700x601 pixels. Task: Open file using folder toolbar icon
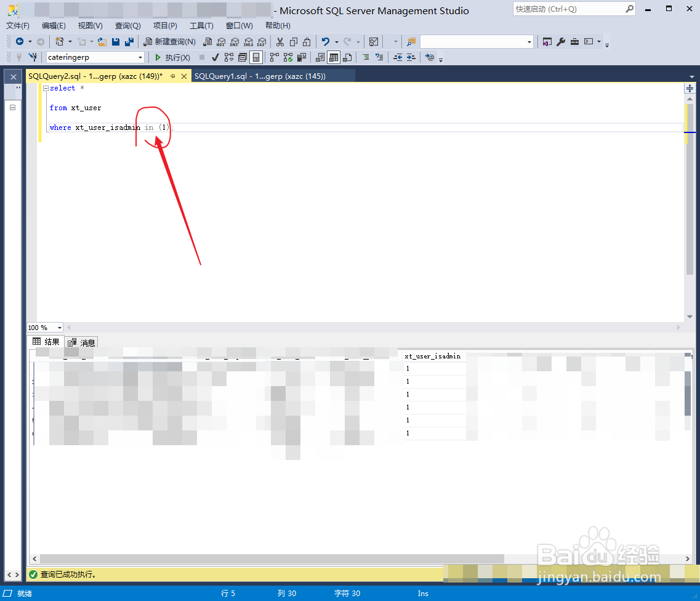(102, 41)
